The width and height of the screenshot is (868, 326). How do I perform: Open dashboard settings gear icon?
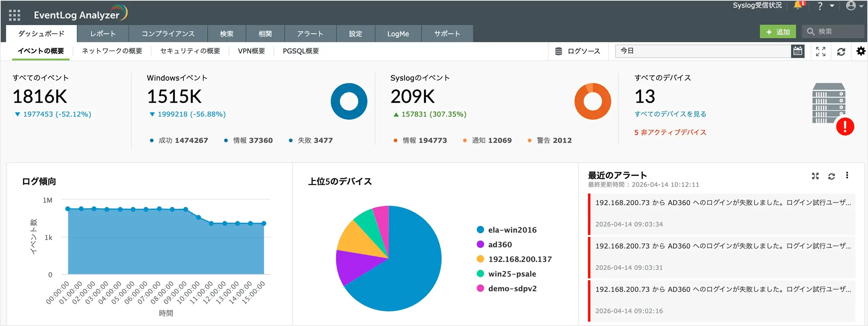(x=861, y=51)
